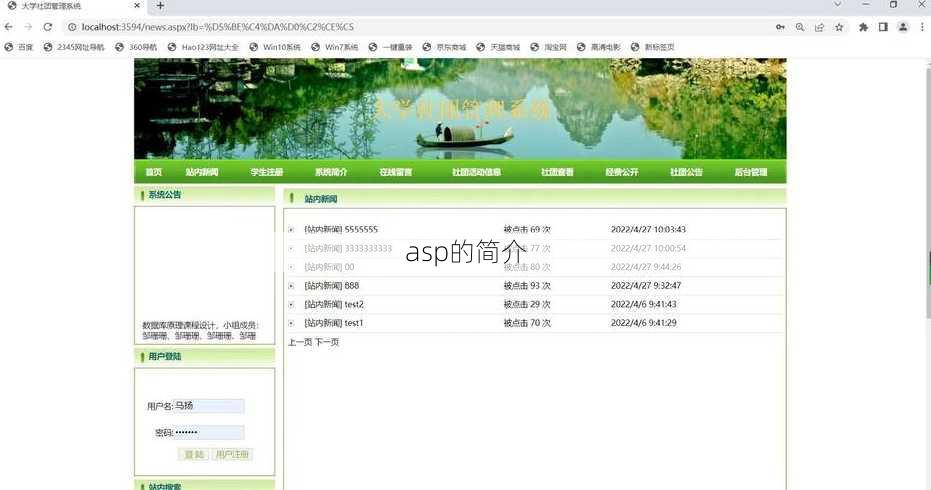This screenshot has height=490, width=931.
Task: Go to 首页 in the green nav bar
Action: (x=153, y=172)
